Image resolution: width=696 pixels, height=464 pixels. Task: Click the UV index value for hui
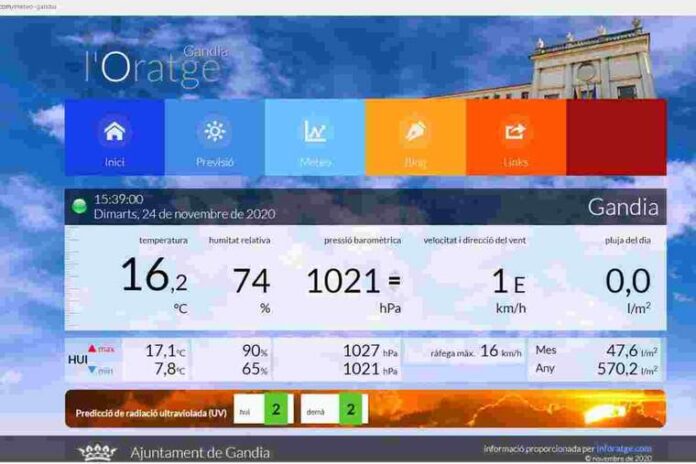coord(277,408)
